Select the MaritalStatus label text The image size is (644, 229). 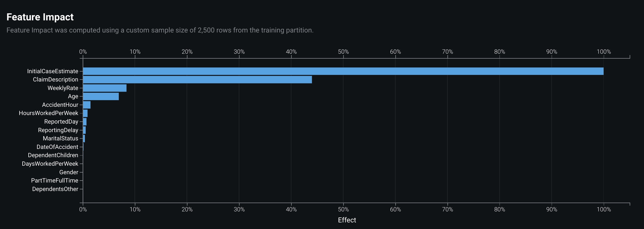pos(60,138)
